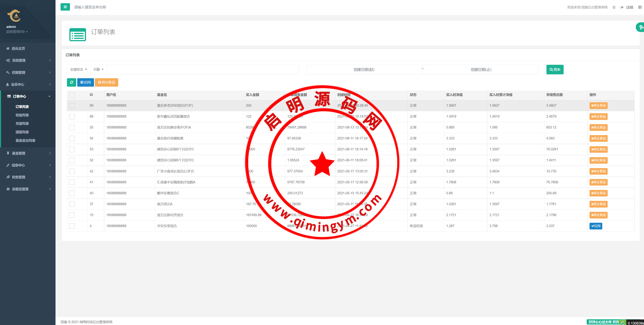Open the 不限 filter dropdown
The image size is (644, 325).
point(98,69)
